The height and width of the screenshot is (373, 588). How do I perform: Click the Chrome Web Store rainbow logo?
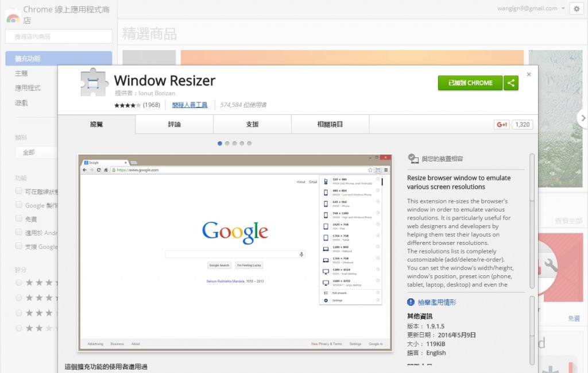(13, 18)
